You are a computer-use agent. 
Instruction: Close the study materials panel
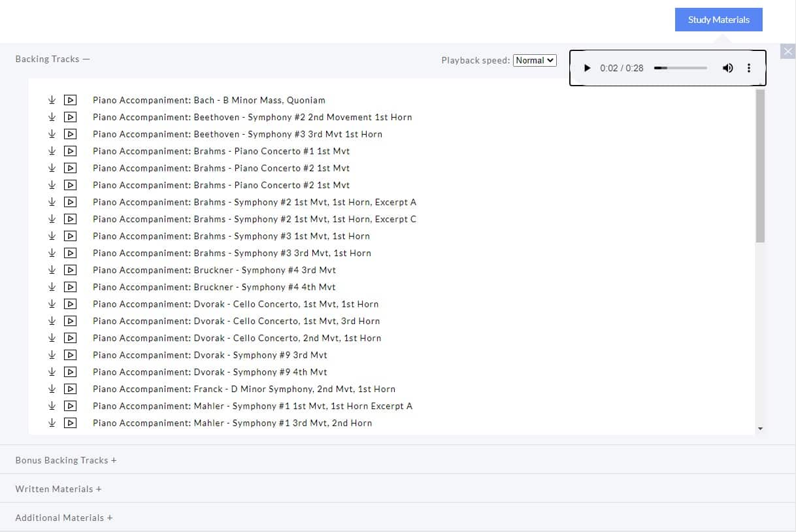pyautogui.click(x=788, y=52)
